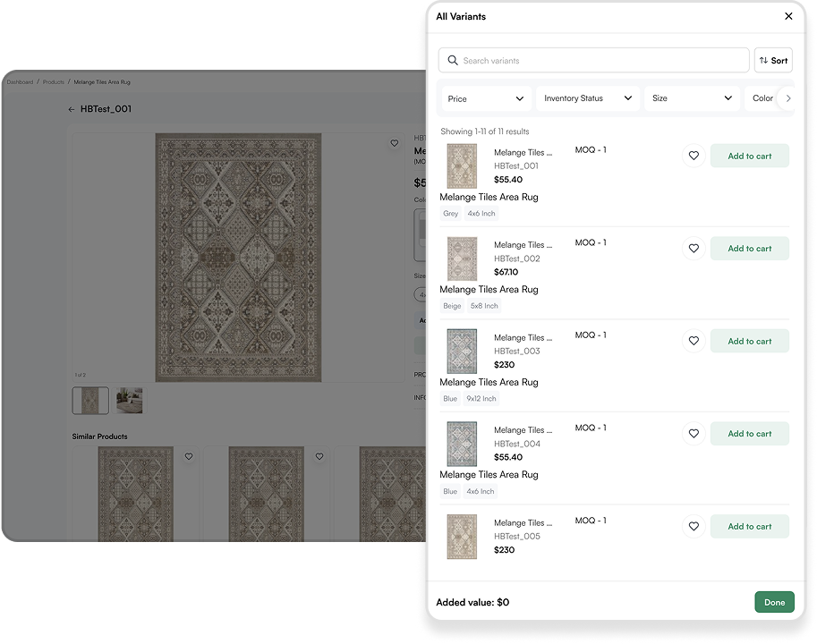Toggle wishlist heart for HBTest_002 variant
This screenshot has height=644, width=817.
pos(694,249)
